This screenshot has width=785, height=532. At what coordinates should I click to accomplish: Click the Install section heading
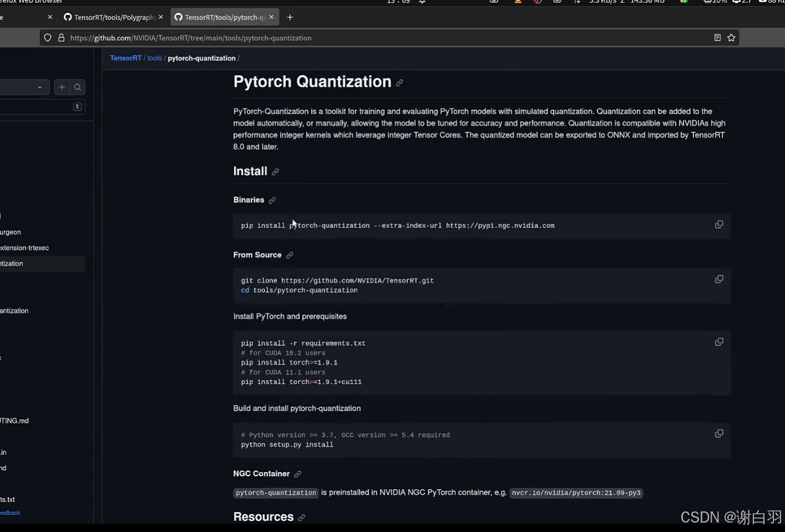point(250,171)
